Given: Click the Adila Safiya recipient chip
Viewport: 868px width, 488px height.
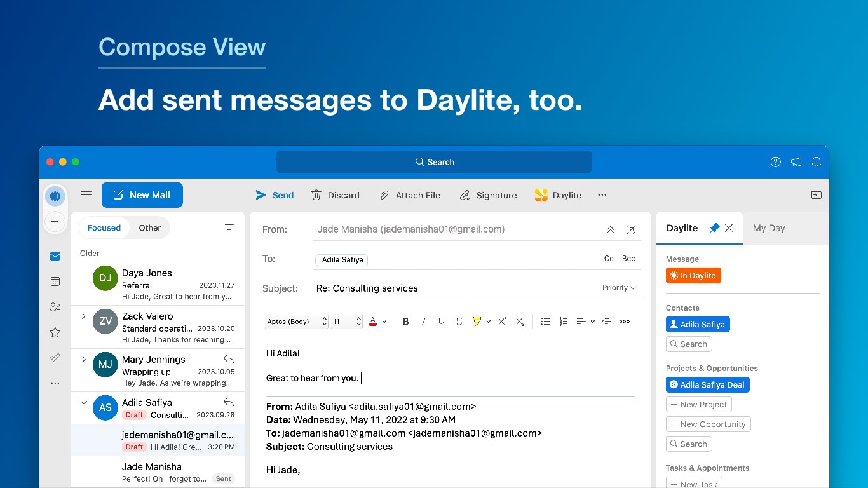Looking at the screenshot, I should (342, 260).
